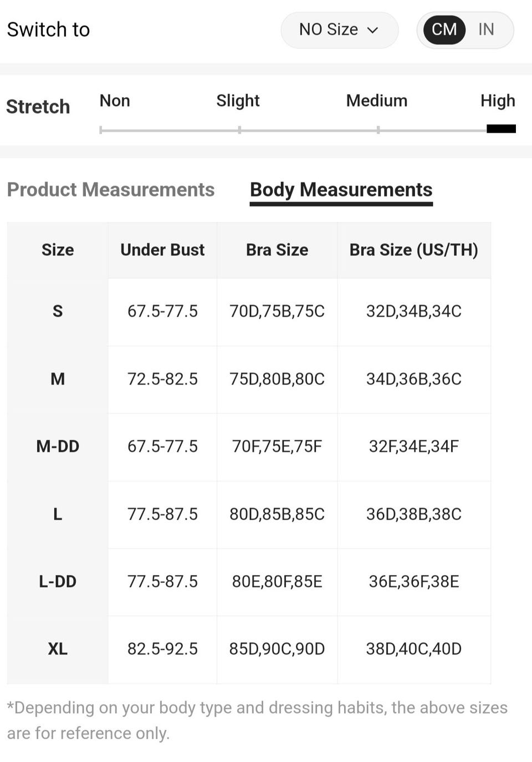Click the Slight stretch label

238,101
